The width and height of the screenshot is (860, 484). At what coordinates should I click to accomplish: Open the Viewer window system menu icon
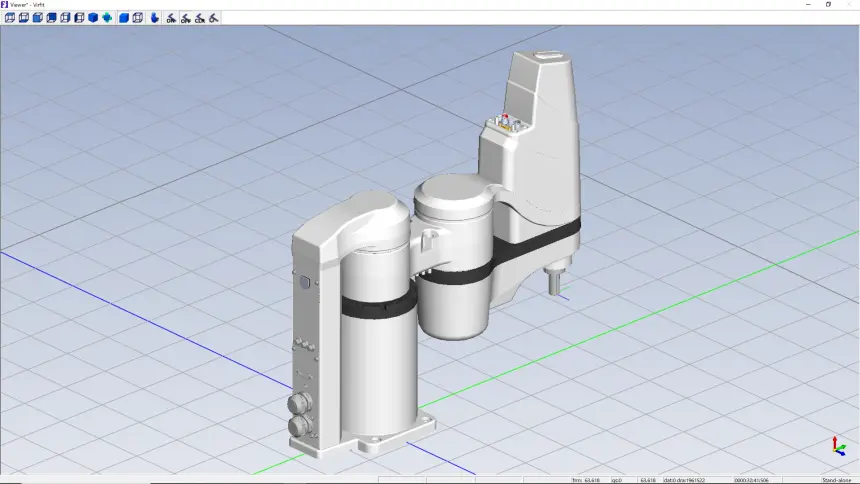pos(5,4)
